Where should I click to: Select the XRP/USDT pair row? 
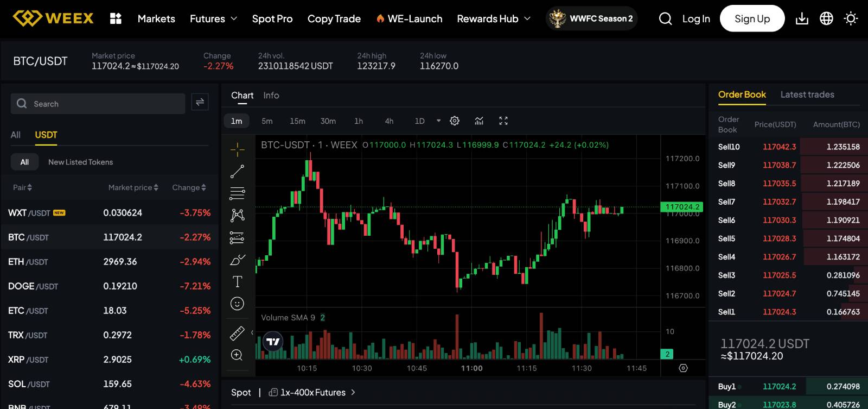pyautogui.click(x=109, y=360)
